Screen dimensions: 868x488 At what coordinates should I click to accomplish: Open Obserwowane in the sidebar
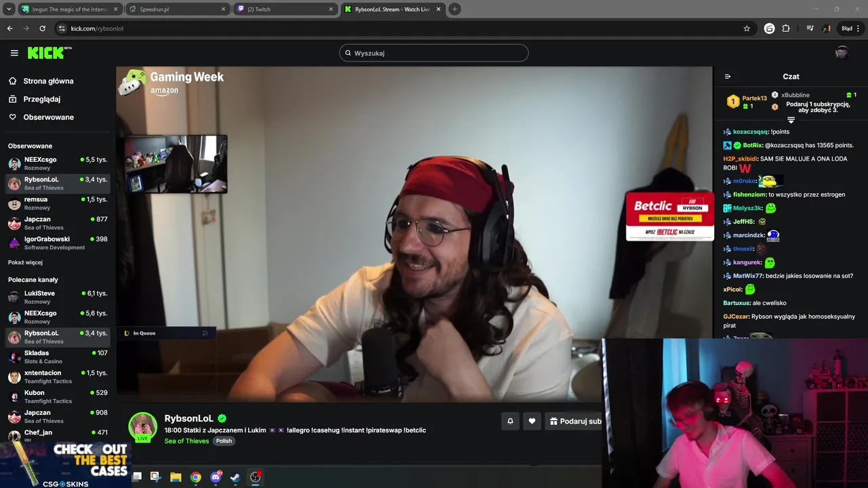point(48,117)
